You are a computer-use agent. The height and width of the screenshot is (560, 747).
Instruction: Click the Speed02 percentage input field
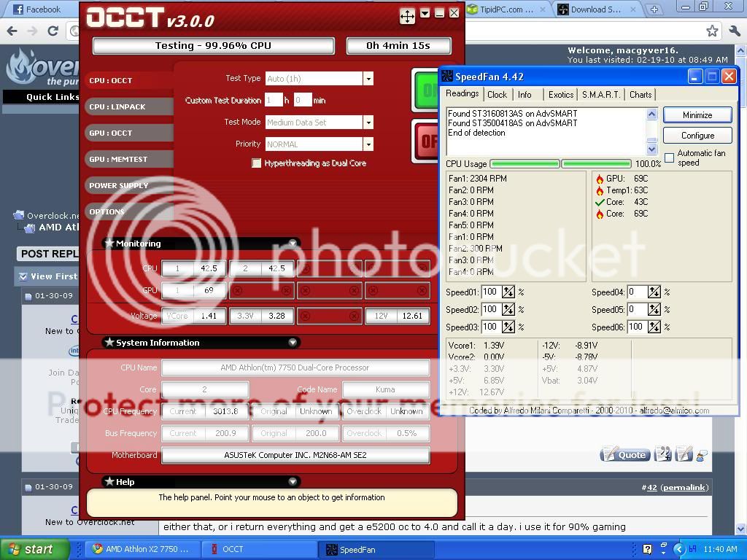tap(490, 309)
